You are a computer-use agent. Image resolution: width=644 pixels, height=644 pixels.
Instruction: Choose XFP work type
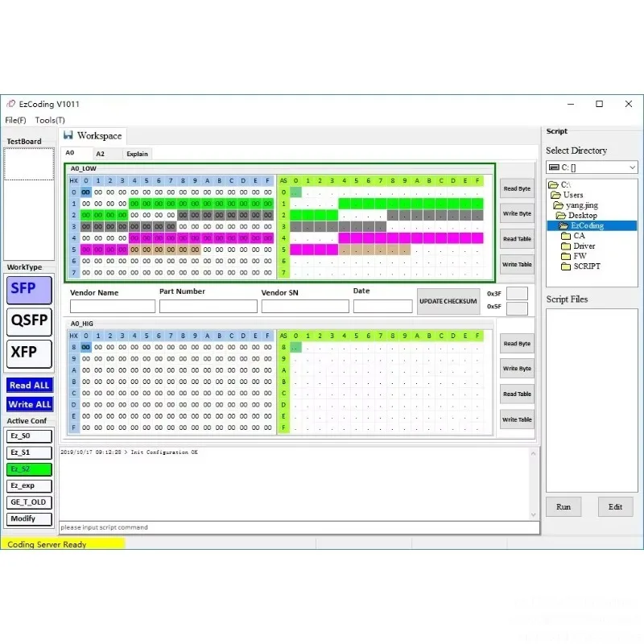(29, 353)
